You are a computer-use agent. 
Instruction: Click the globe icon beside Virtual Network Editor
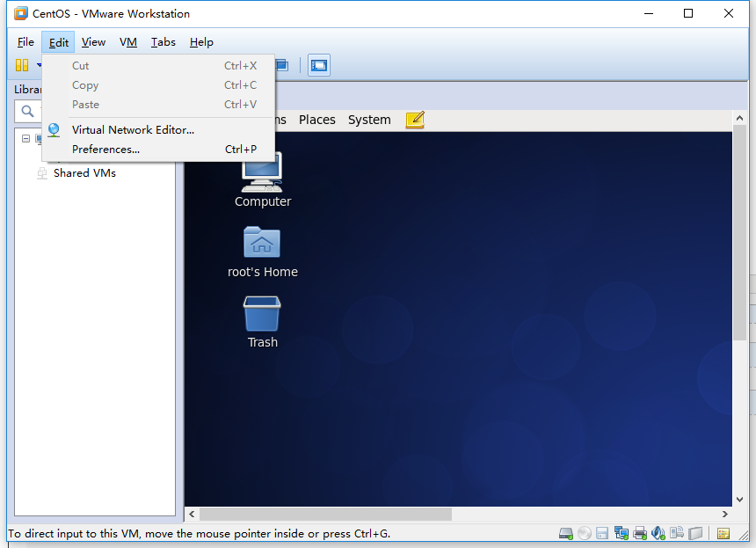pyautogui.click(x=54, y=130)
